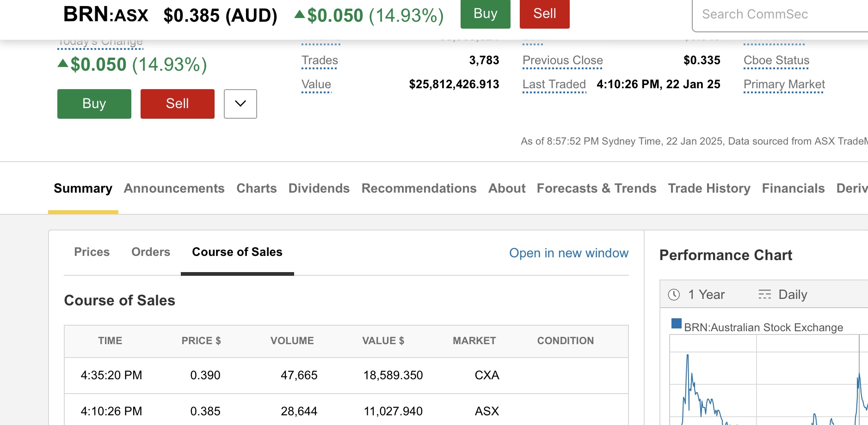Screen dimensions: 868x425
Task: Expand the chevron dropdown next to Sell
Action: point(240,104)
